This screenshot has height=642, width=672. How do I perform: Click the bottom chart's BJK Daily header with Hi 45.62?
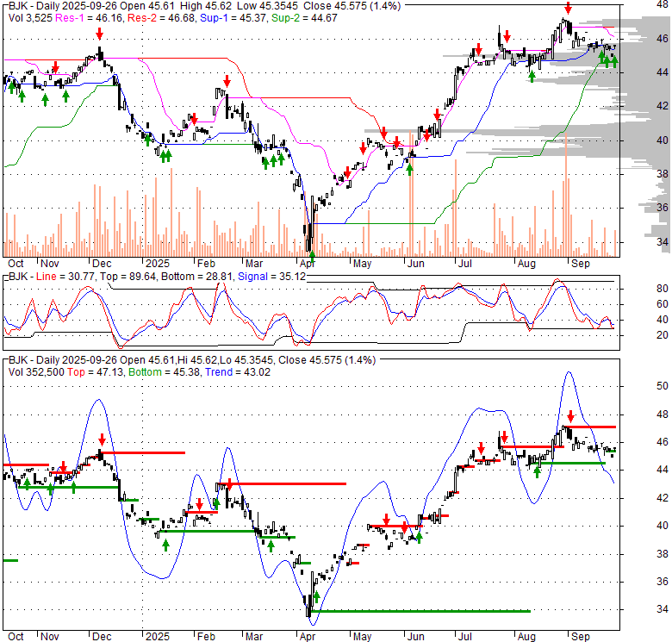192,360
